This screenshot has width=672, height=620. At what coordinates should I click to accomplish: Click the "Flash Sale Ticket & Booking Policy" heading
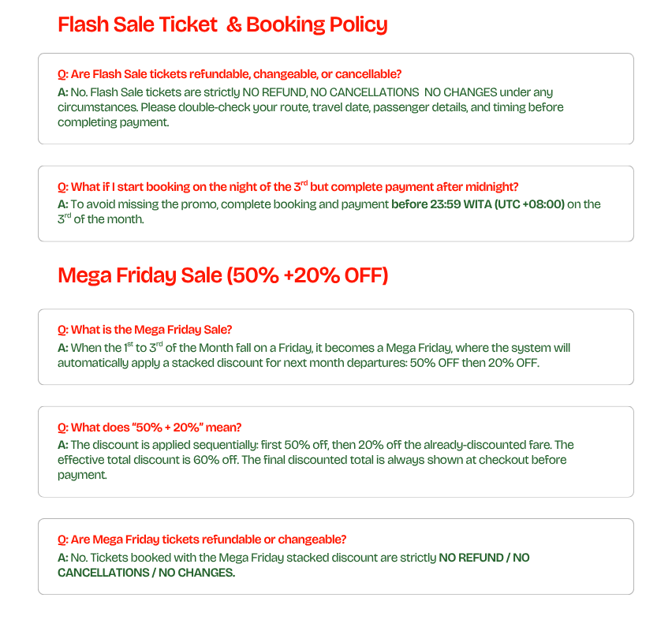[222, 24]
